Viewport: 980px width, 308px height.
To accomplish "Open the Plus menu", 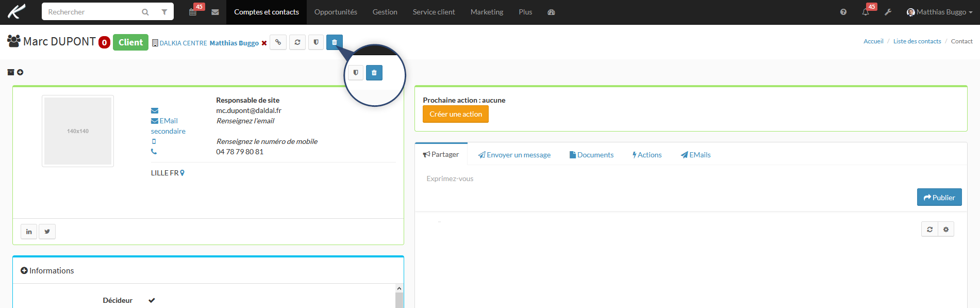I will (x=525, y=12).
